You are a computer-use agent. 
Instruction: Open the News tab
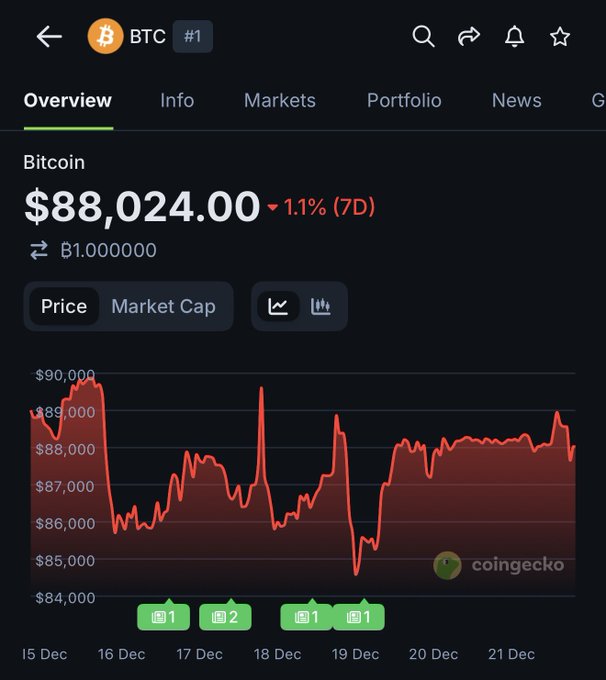point(516,100)
